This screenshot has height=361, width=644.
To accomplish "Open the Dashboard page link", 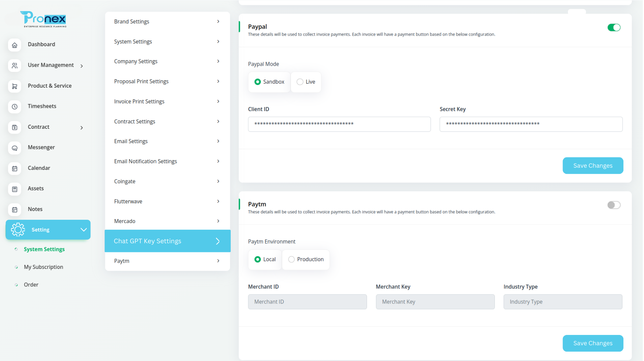I will pyautogui.click(x=41, y=44).
